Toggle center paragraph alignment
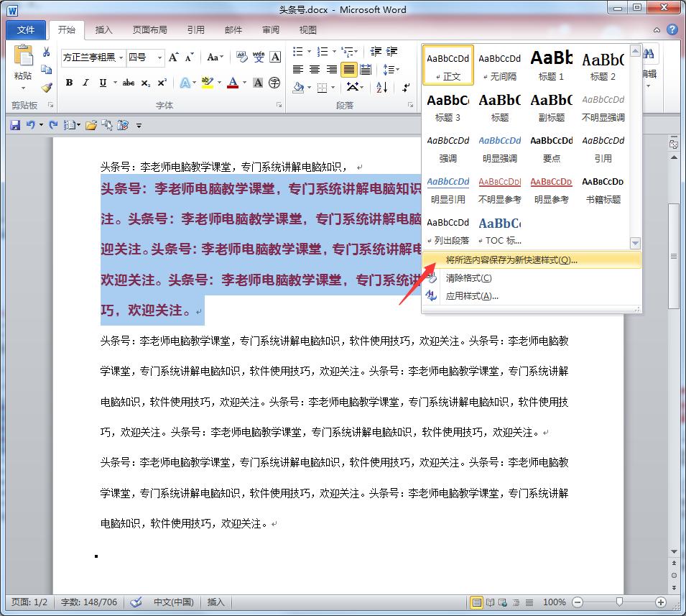 click(316, 68)
